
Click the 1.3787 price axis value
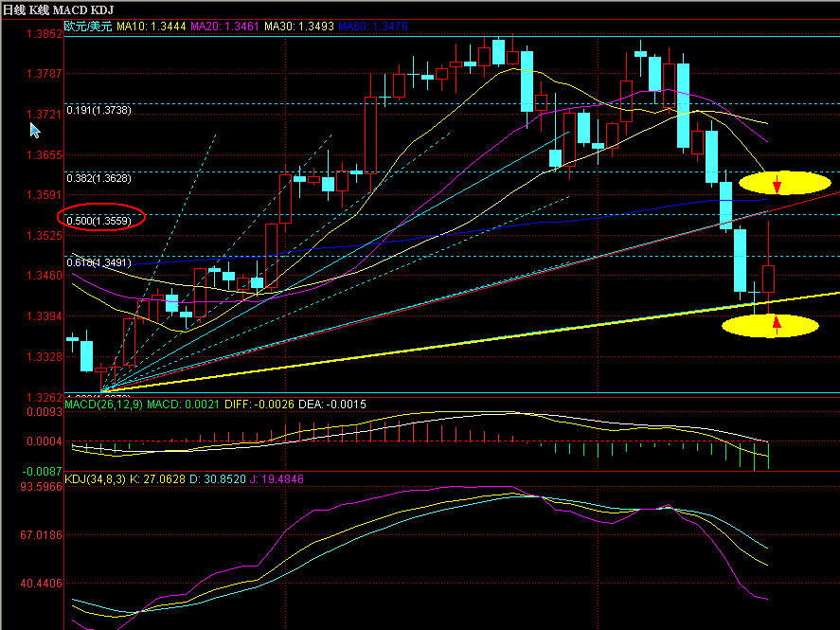pos(45,73)
